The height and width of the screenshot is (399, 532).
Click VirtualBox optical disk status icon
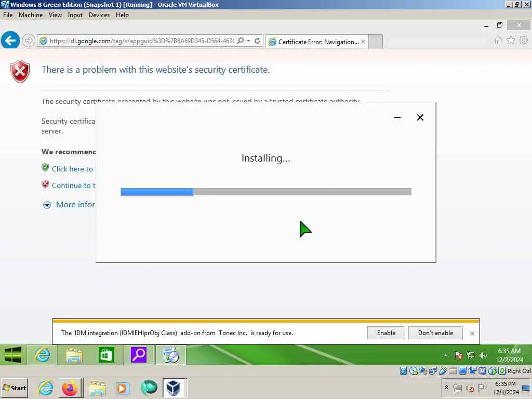(x=413, y=371)
